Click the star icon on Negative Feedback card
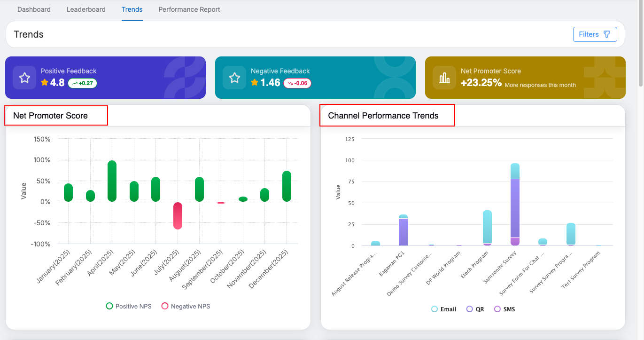This screenshot has width=644, height=340. pyautogui.click(x=234, y=78)
